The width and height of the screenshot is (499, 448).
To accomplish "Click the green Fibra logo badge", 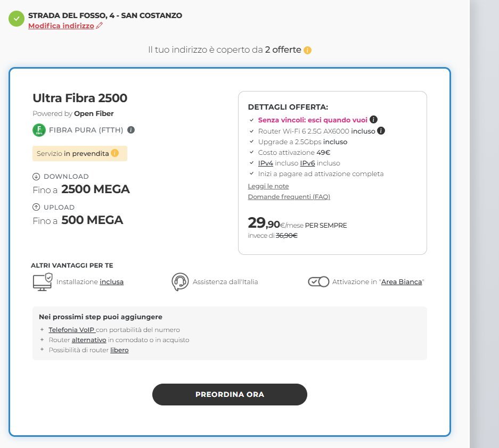I will pos(39,130).
